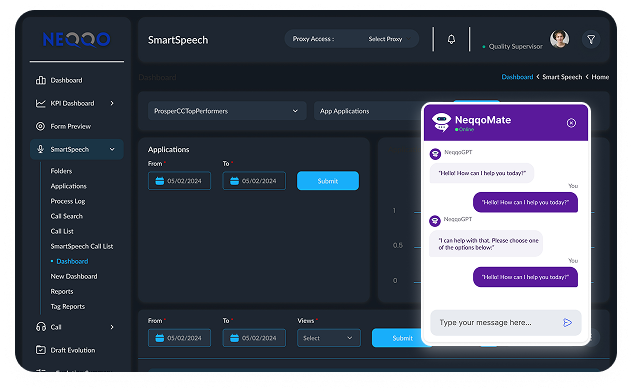Open the App Applications dropdown
This screenshot has height=392, width=632.
(369, 111)
